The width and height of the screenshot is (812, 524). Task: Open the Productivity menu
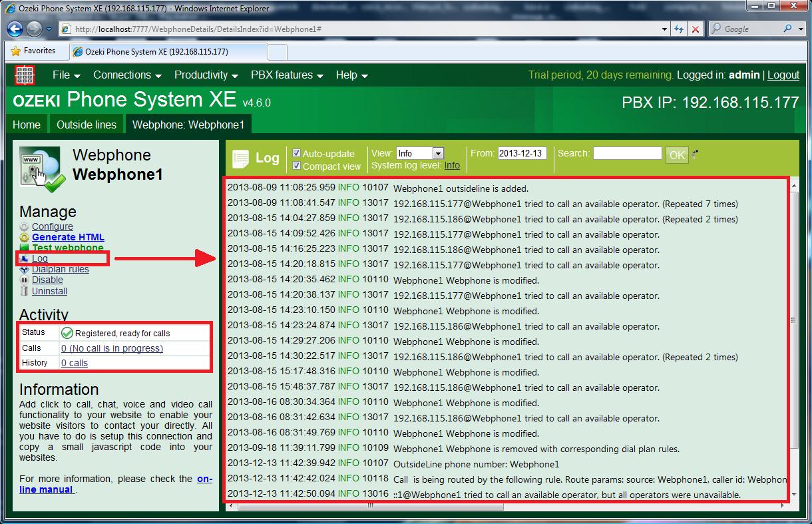tap(206, 75)
